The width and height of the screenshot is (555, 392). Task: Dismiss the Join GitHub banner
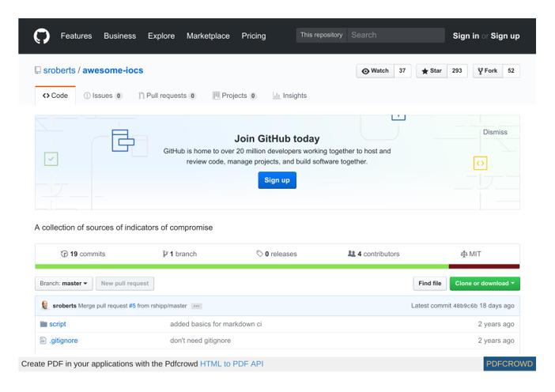pyautogui.click(x=495, y=132)
